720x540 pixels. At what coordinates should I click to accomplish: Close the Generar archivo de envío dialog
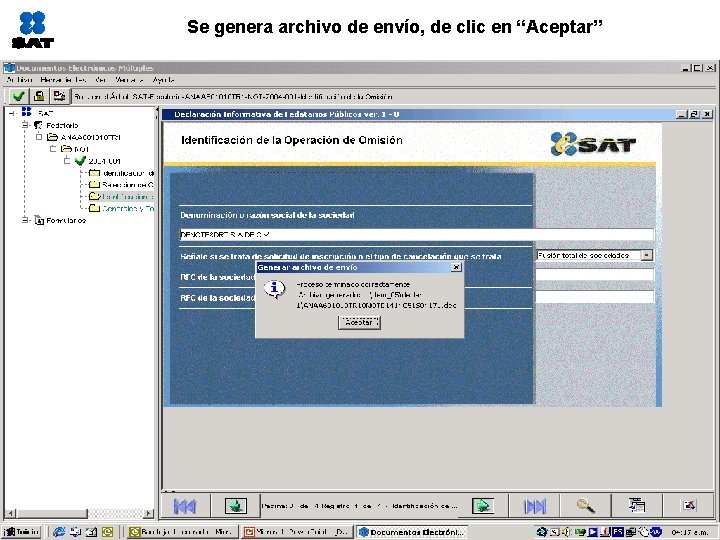tap(456, 267)
